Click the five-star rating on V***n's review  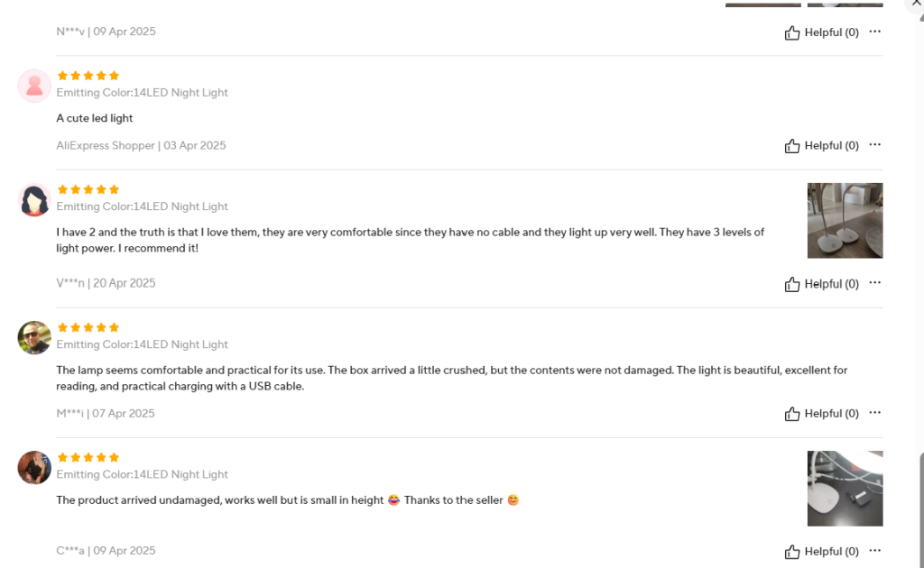88,189
